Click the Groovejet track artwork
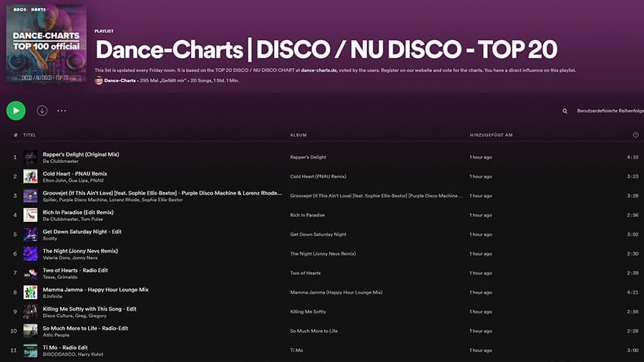The image size is (644, 362). (x=30, y=196)
